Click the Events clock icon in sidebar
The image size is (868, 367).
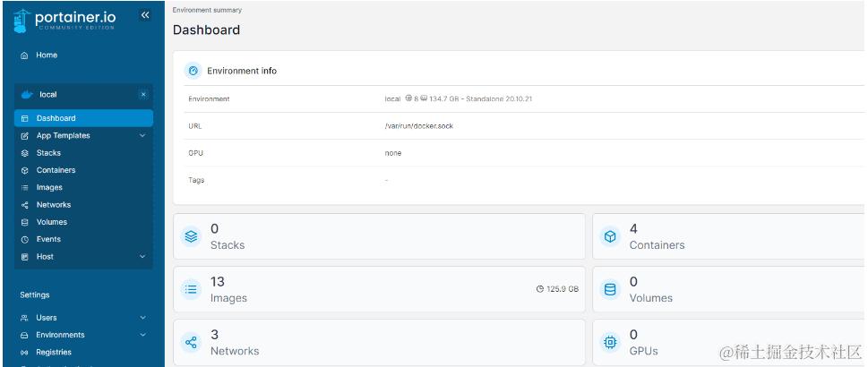coord(24,240)
